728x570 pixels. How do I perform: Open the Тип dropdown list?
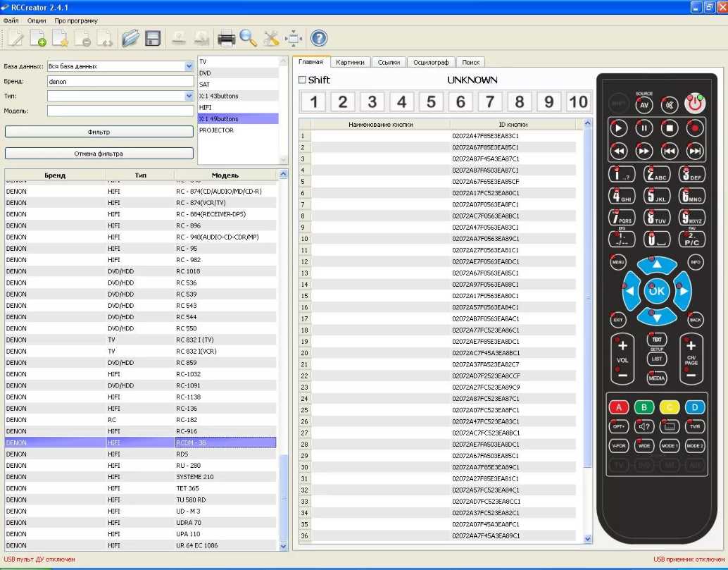(189, 96)
